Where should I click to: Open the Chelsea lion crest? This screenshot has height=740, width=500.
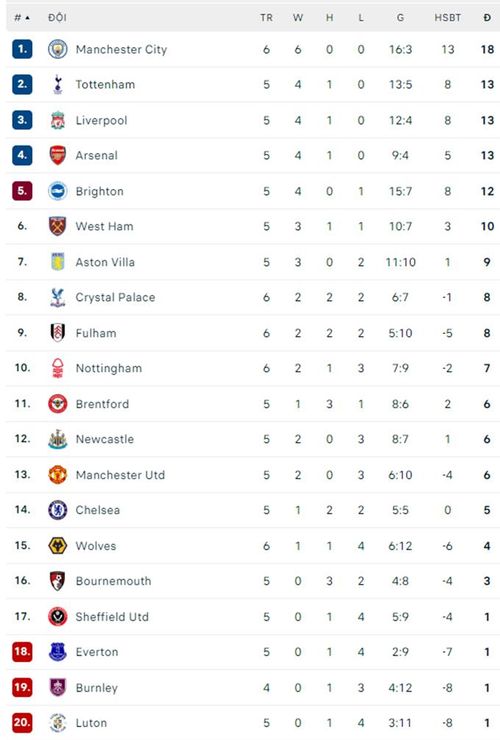(58, 510)
